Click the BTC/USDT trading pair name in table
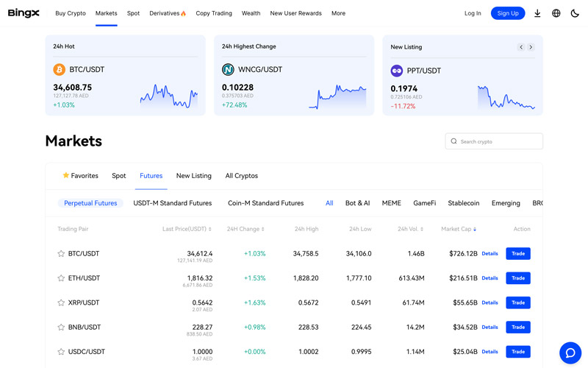The height and width of the screenshot is (368, 588). coord(84,253)
